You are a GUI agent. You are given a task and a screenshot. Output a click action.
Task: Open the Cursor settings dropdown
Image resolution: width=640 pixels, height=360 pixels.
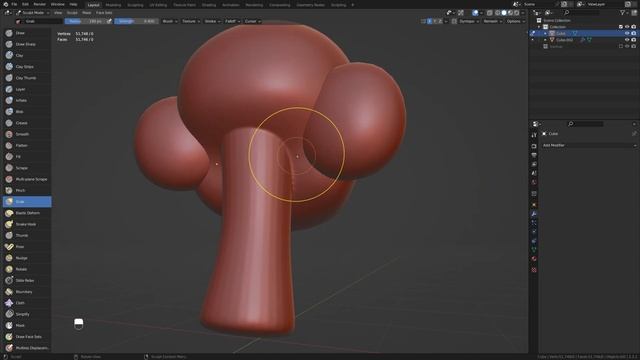point(252,21)
